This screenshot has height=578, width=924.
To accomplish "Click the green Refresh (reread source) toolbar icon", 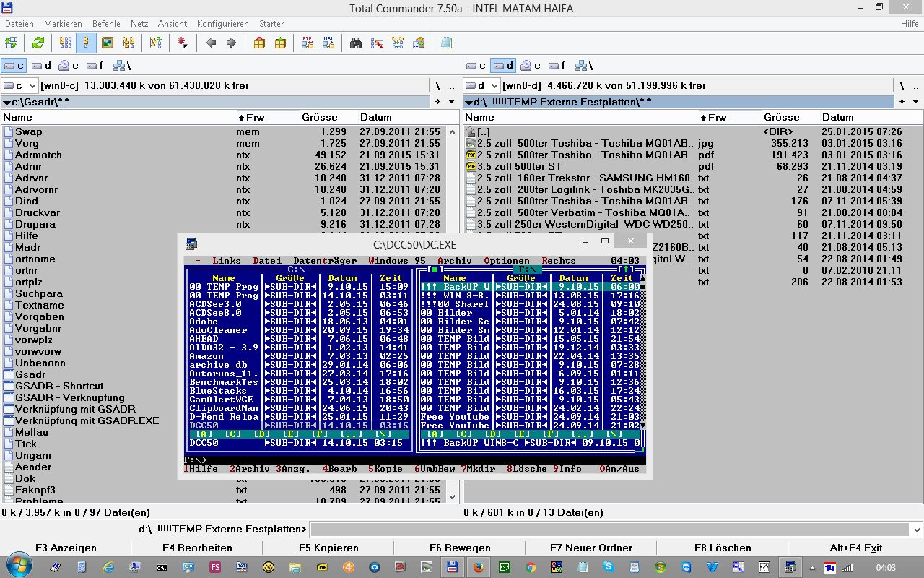I will [38, 43].
